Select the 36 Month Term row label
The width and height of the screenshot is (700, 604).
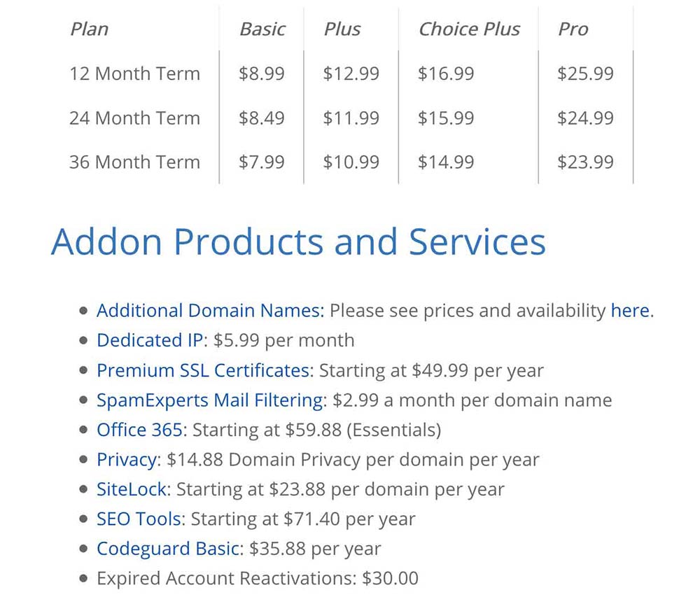click(135, 162)
